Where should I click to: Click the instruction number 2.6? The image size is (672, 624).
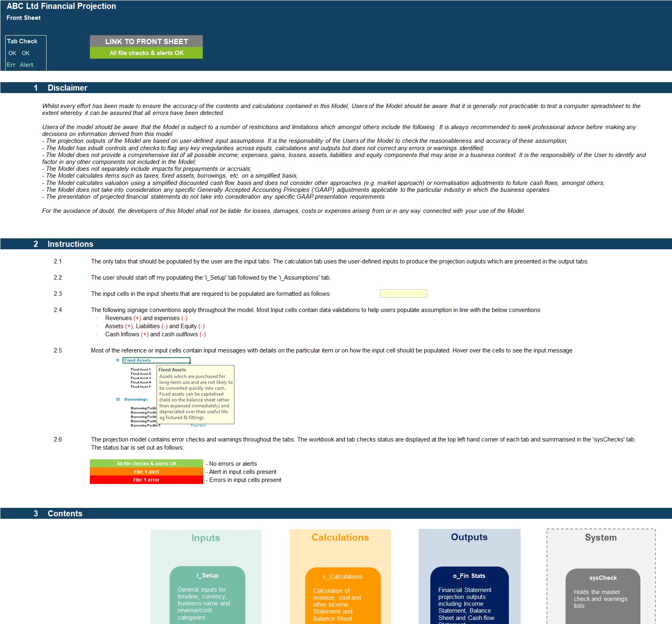coord(58,439)
